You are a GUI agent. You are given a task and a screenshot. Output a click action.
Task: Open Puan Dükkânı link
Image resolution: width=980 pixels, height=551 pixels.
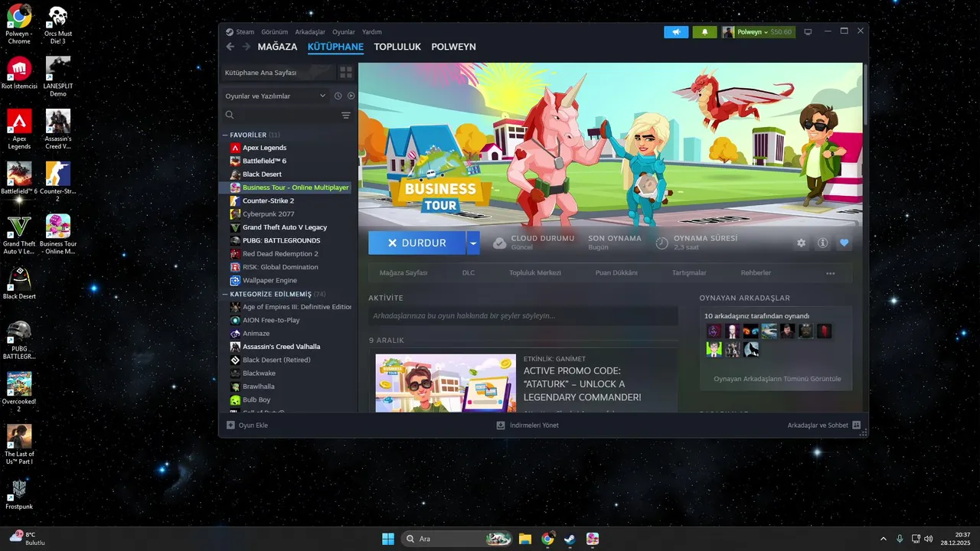point(616,273)
